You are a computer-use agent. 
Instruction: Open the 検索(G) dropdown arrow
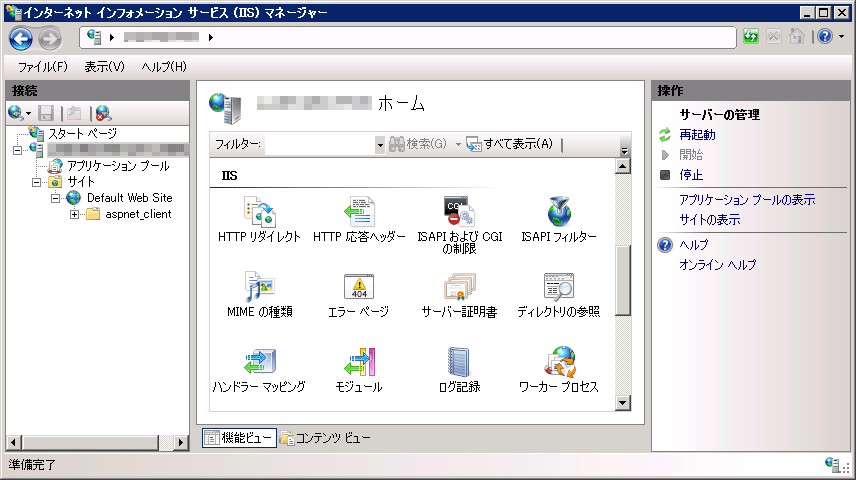[458, 145]
